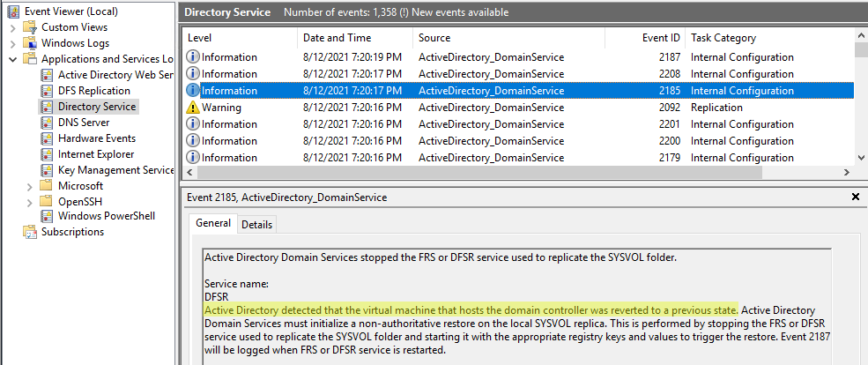Click the Warning triangle icon for event 2092
Image resolution: width=868 pixels, height=365 pixels.
coord(193,108)
